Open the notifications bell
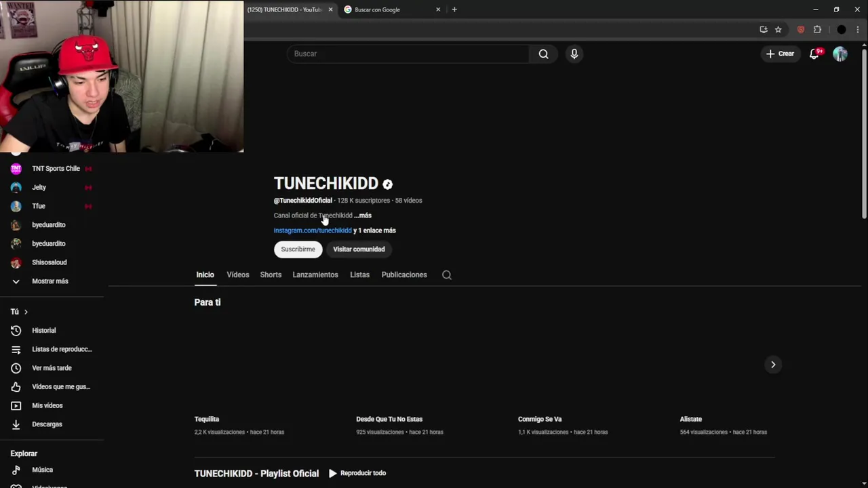 click(x=814, y=54)
